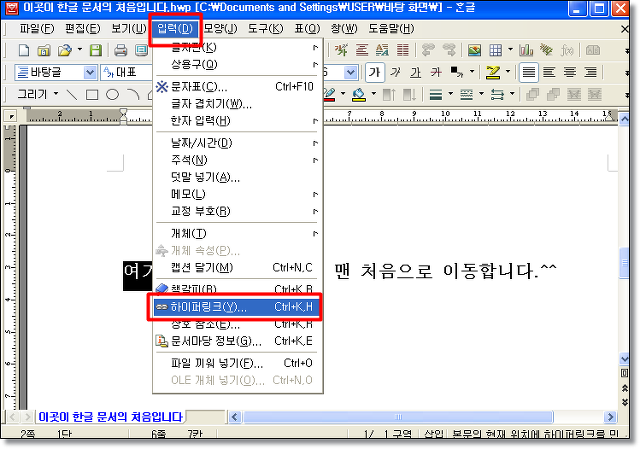Open the 도구(K) menu
This screenshot has width=640, height=449.
(x=266, y=29)
